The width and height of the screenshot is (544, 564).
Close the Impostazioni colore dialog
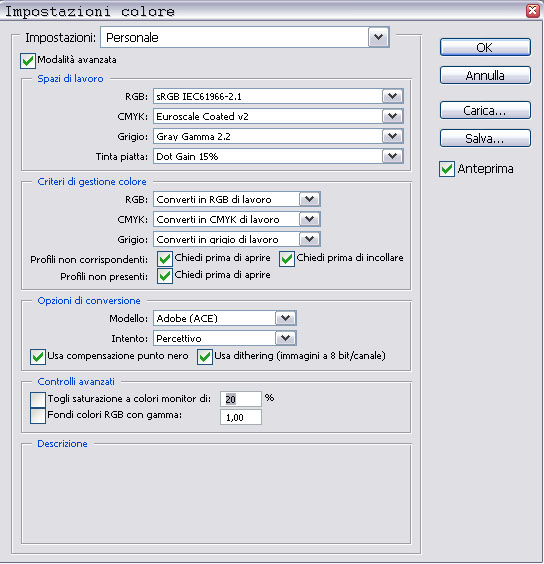533,10
